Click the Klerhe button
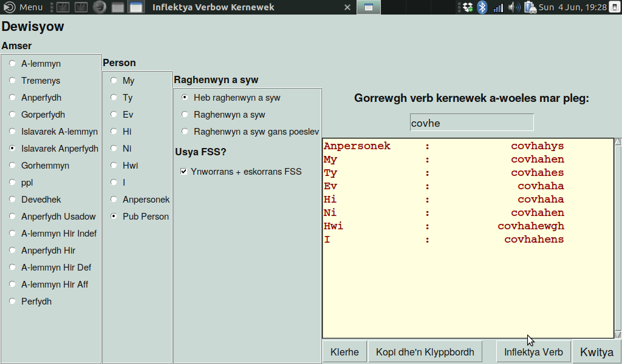This screenshot has width=622, height=364. click(344, 352)
